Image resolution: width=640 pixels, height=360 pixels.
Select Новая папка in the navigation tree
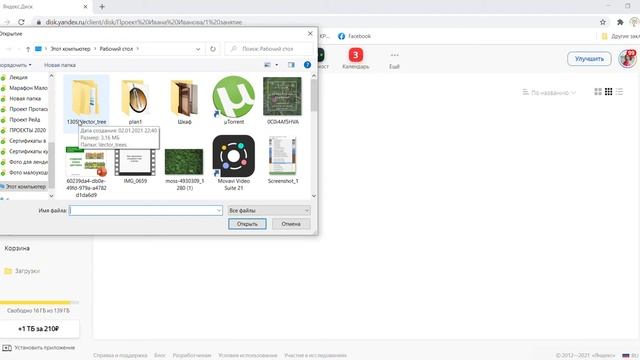(x=25, y=98)
